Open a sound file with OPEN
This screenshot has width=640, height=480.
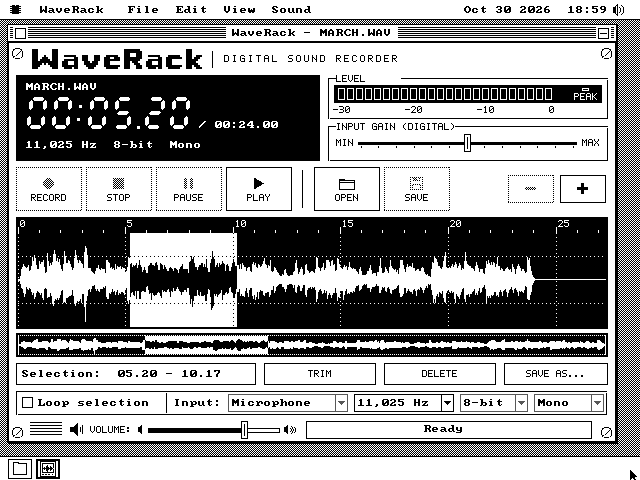[347, 189]
